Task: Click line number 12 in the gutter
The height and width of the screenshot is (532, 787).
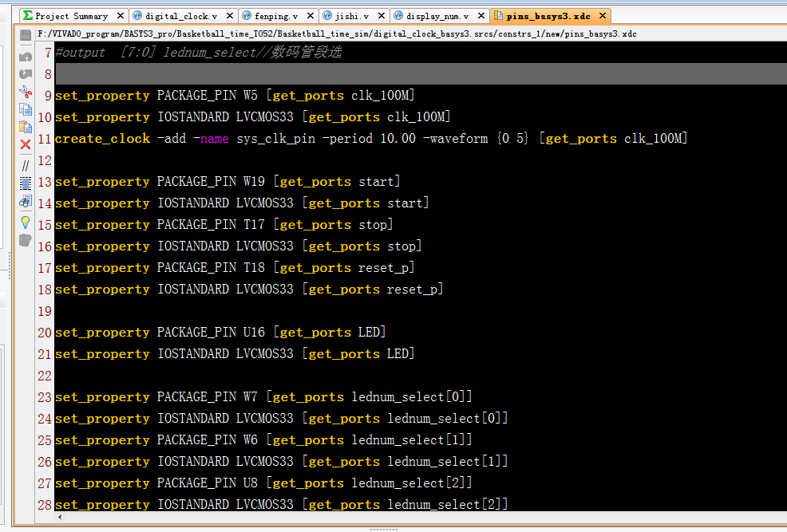Action: pos(45,160)
